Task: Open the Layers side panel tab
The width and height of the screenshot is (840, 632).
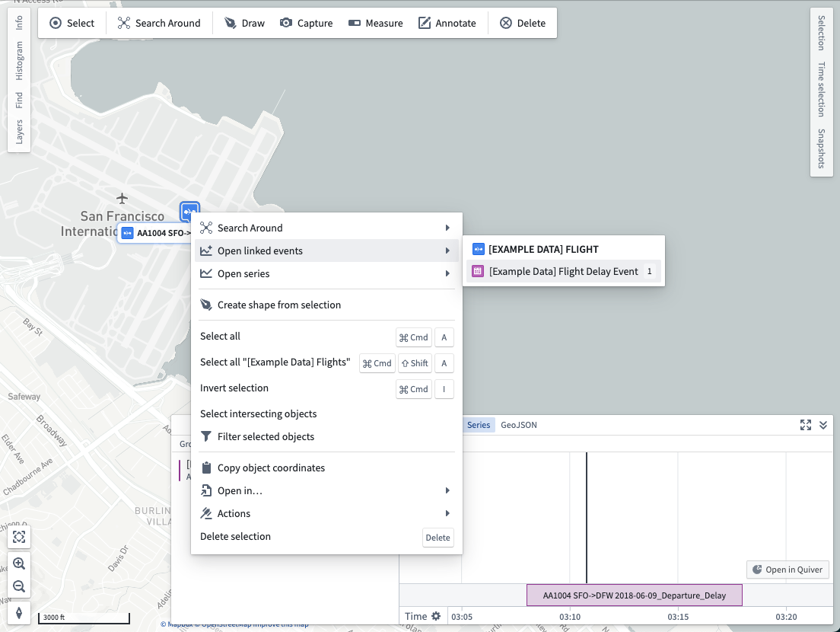Action: [19, 132]
